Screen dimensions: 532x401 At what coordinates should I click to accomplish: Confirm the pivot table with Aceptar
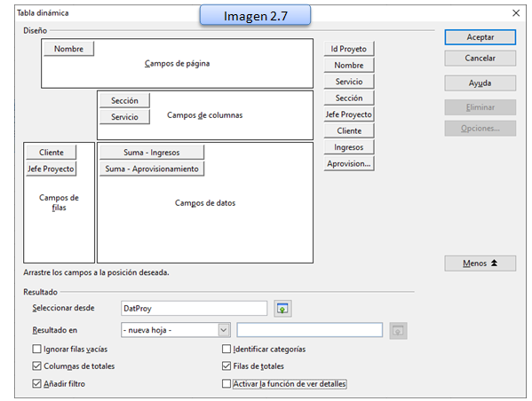480,37
